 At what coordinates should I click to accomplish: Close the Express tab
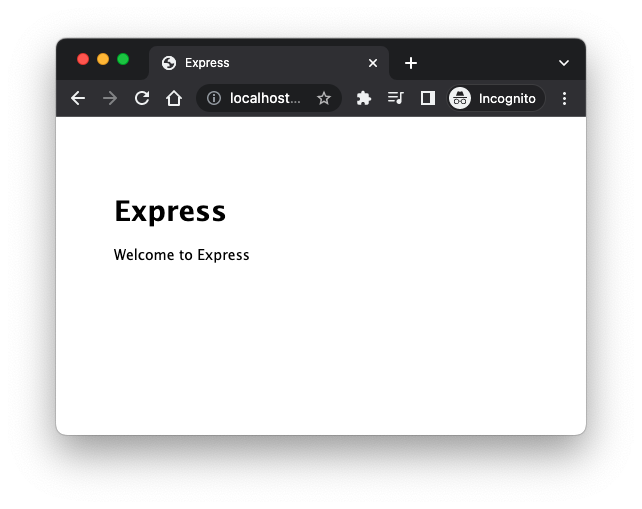click(x=373, y=63)
